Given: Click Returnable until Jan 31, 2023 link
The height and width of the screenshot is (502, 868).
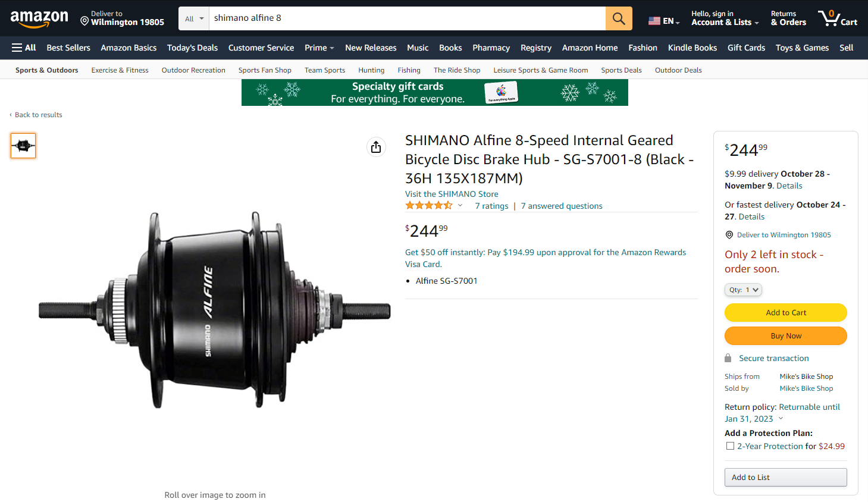Looking at the screenshot, I should click(782, 413).
